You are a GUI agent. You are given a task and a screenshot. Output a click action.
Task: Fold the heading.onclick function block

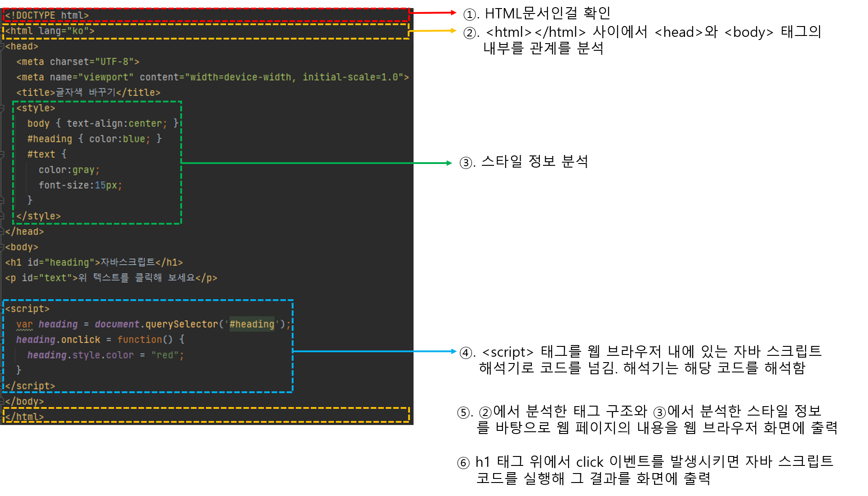click(2, 340)
